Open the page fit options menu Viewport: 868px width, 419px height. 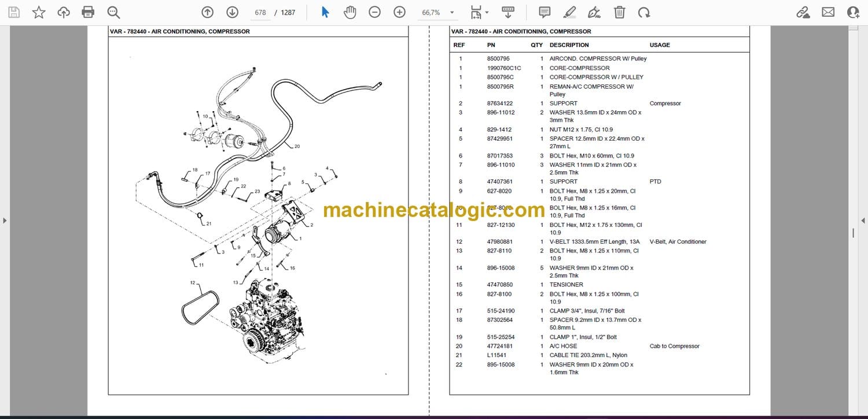pyautogui.click(x=479, y=12)
